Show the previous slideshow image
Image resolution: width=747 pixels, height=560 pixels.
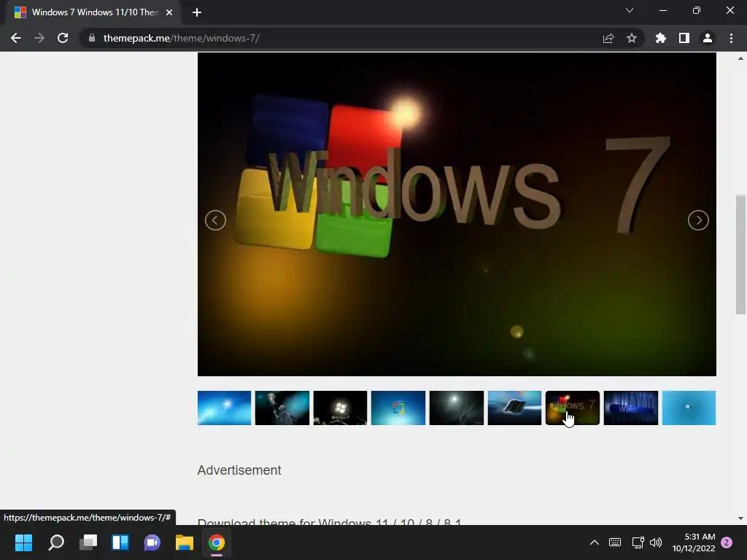215,220
